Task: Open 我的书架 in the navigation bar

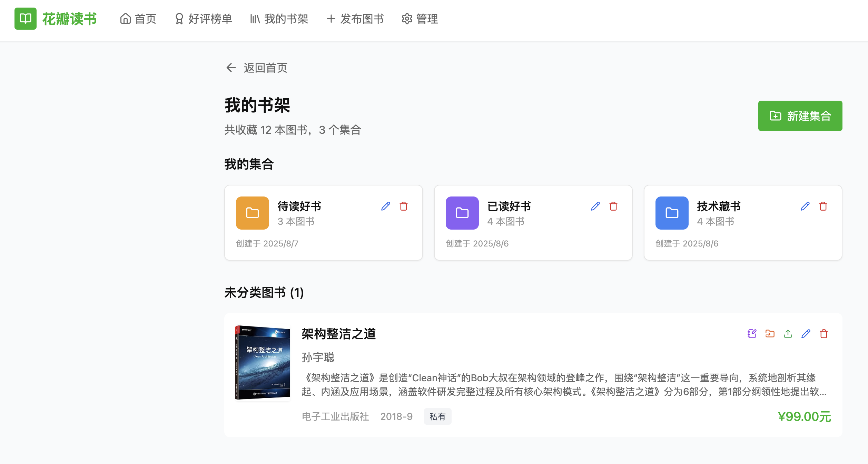Action: (279, 19)
